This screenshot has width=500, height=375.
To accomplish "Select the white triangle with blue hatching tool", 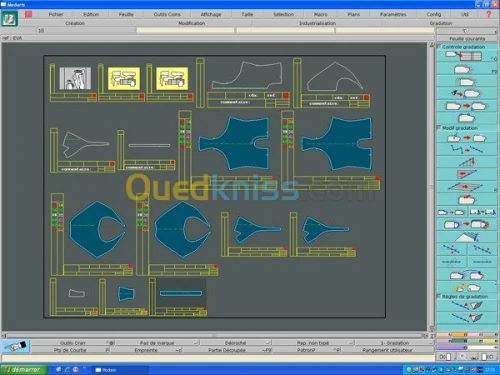I will [x=466, y=237].
